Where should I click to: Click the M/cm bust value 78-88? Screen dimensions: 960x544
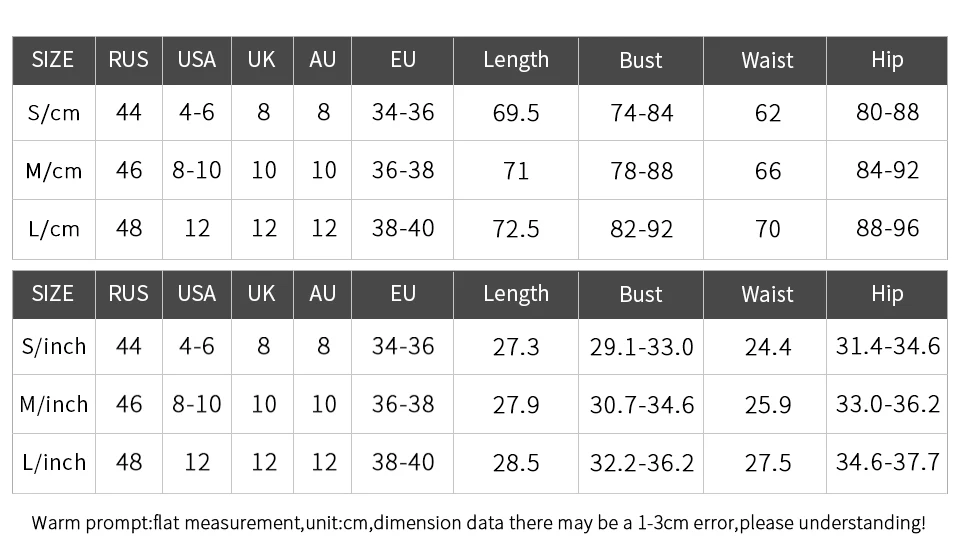coord(641,171)
